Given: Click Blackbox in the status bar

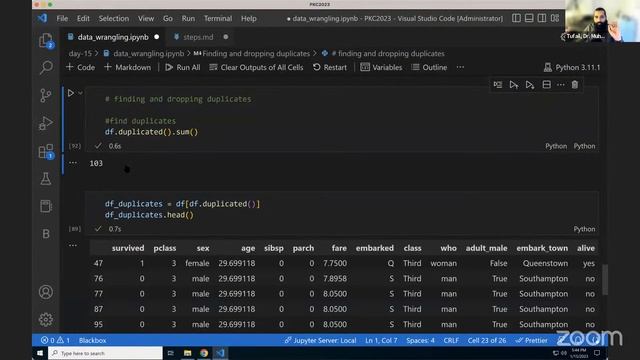Looking at the screenshot, I should point(93,340).
